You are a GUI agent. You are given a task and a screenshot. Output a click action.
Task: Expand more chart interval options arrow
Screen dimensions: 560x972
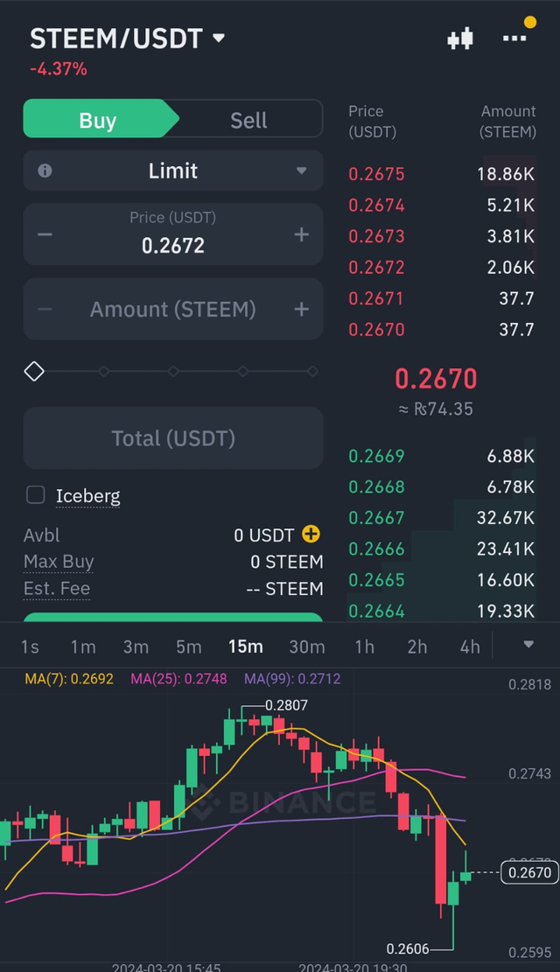coord(528,645)
